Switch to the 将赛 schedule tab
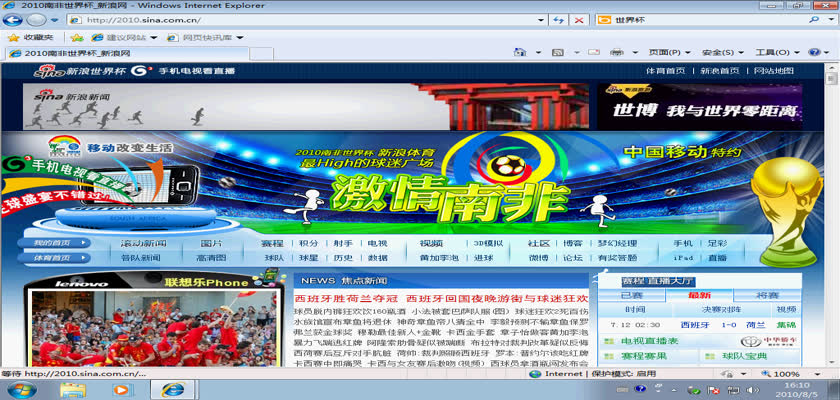 click(x=766, y=295)
